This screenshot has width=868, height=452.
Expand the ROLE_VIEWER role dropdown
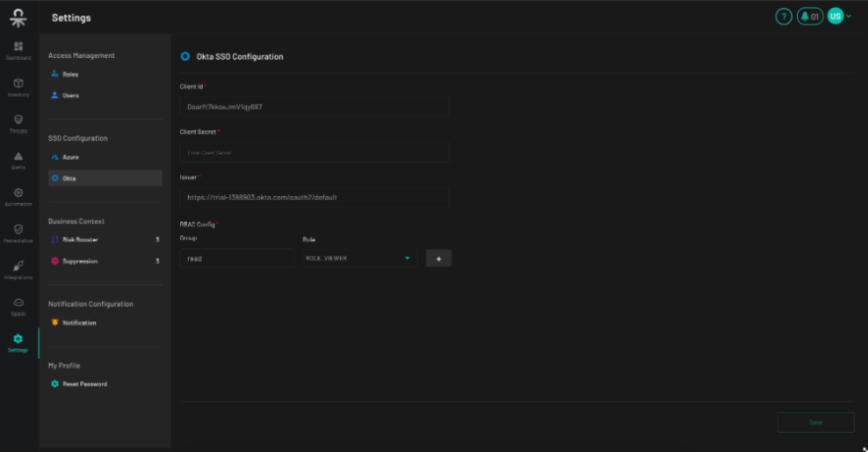point(360,259)
